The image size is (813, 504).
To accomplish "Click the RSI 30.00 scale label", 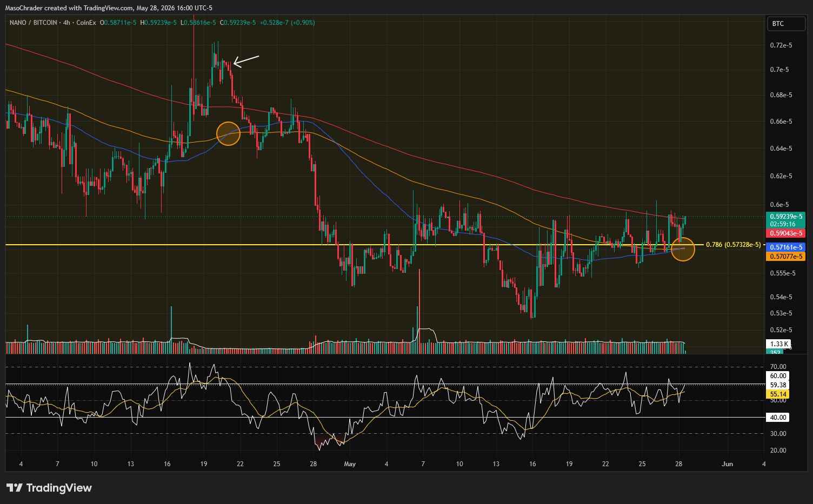I will click(778, 434).
